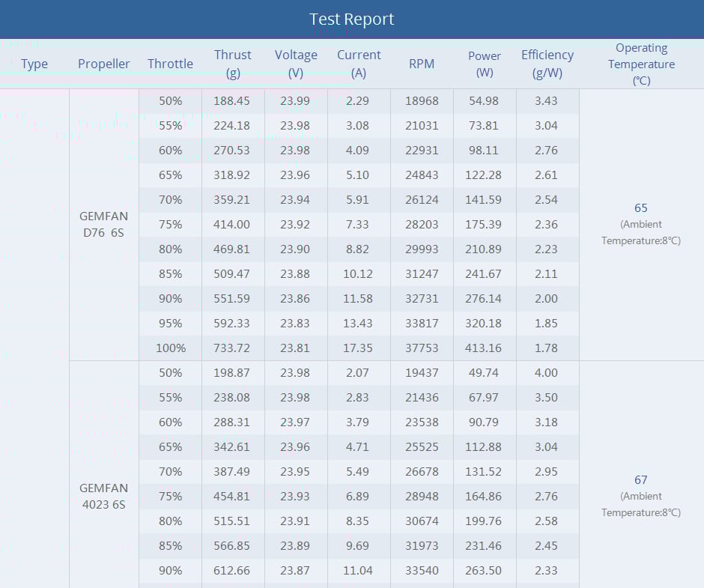704x588 pixels.
Task: Click the Power (W) column header
Action: pyautogui.click(x=485, y=64)
